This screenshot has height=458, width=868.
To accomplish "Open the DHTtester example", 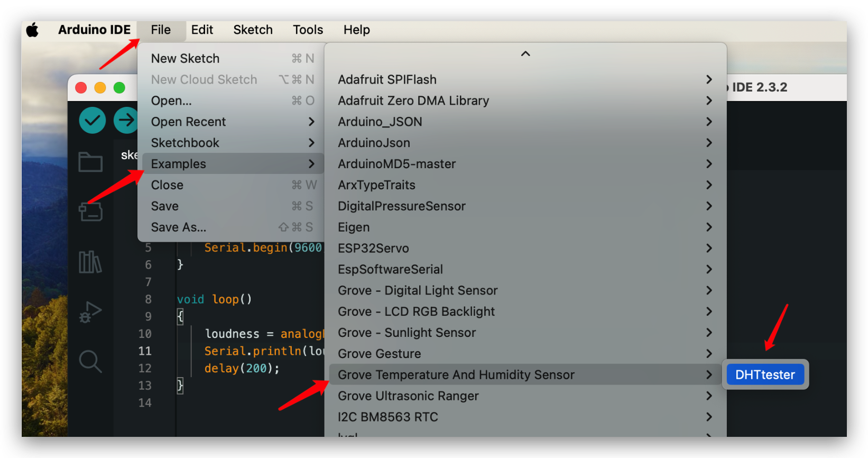I will pyautogui.click(x=765, y=374).
